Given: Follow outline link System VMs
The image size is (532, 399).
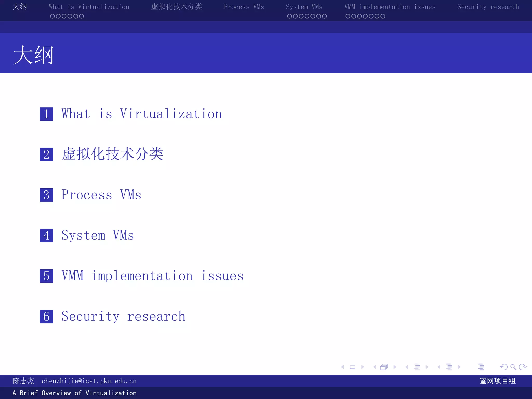Looking at the screenshot, I should (98, 235).
